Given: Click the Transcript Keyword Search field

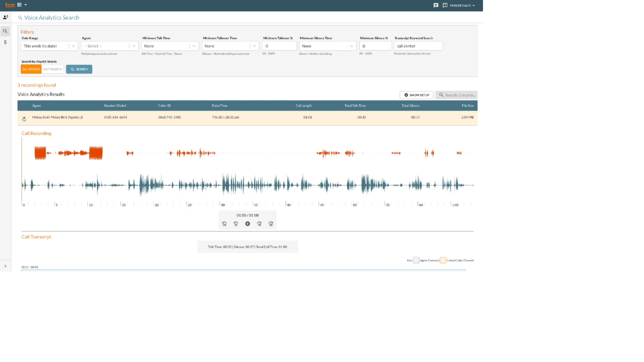Looking at the screenshot, I should [x=418, y=46].
